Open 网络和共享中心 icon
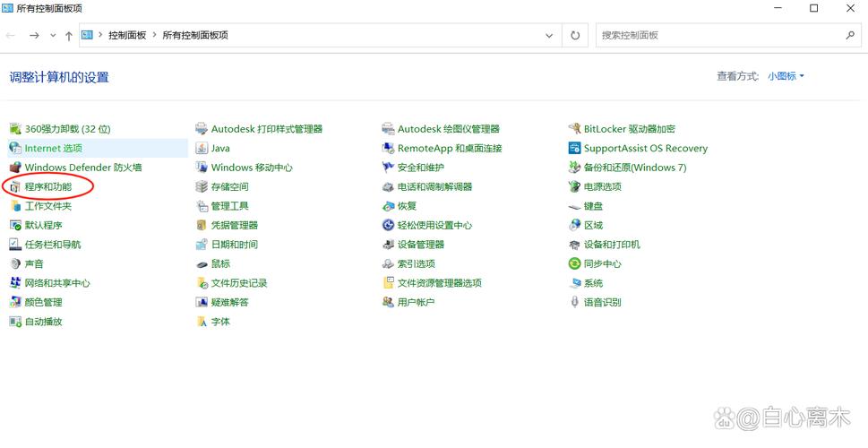This screenshot has height=448, width=868. coord(15,283)
